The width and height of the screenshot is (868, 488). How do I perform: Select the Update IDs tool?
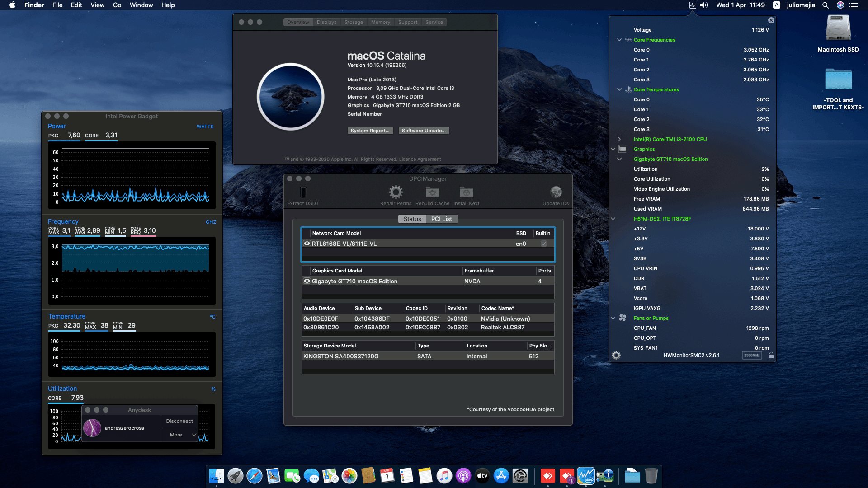(556, 192)
